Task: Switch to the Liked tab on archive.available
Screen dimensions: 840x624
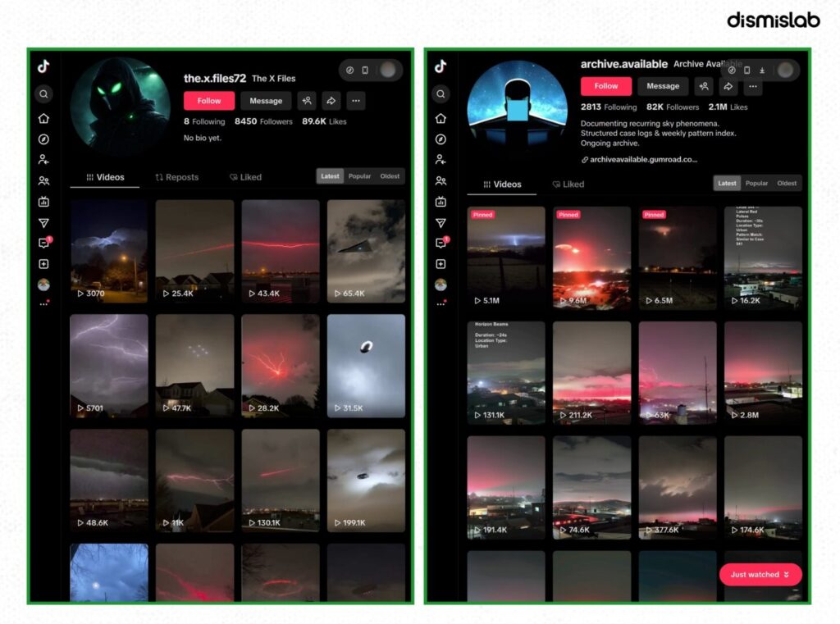Action: pyautogui.click(x=568, y=184)
